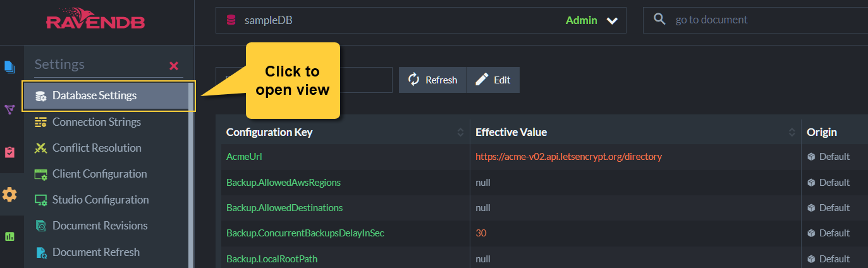This screenshot has height=268, width=868.
Task: Select the Backup.AllowedDestinations key
Action: (284, 208)
